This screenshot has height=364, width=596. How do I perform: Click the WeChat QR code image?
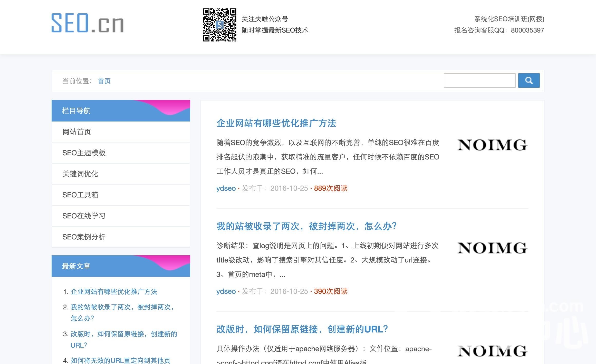tap(219, 25)
